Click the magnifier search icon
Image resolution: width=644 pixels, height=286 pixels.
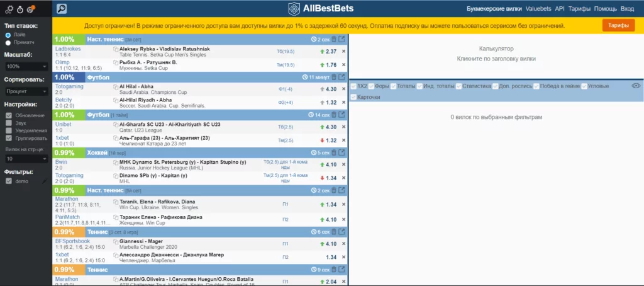pyautogui.click(x=62, y=9)
